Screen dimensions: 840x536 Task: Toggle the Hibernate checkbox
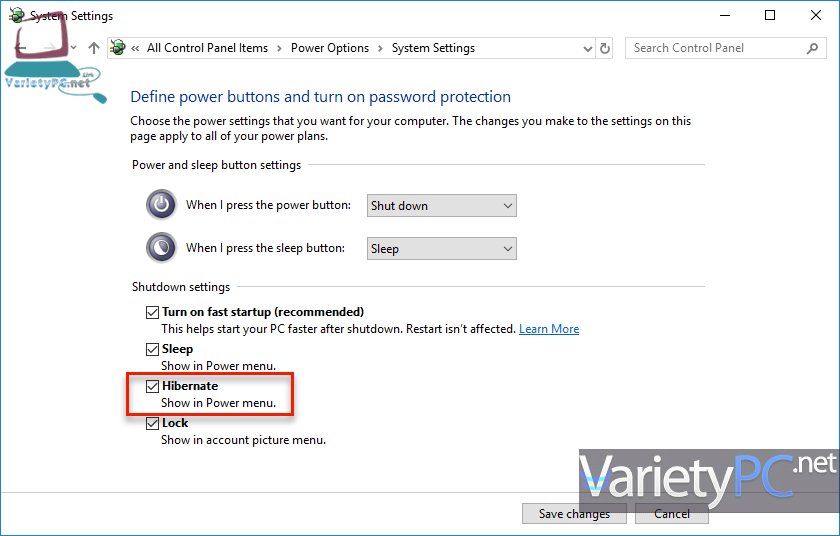[x=153, y=386]
